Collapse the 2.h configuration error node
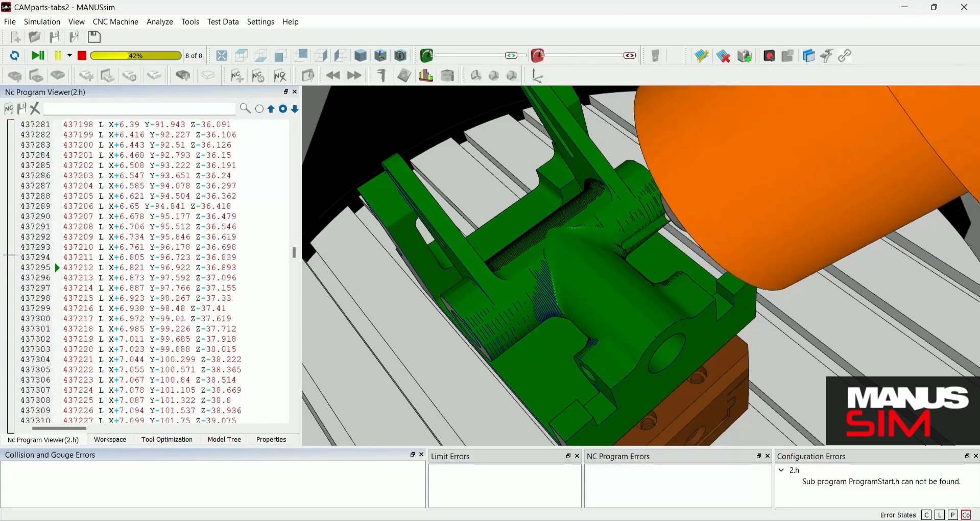 782,470
